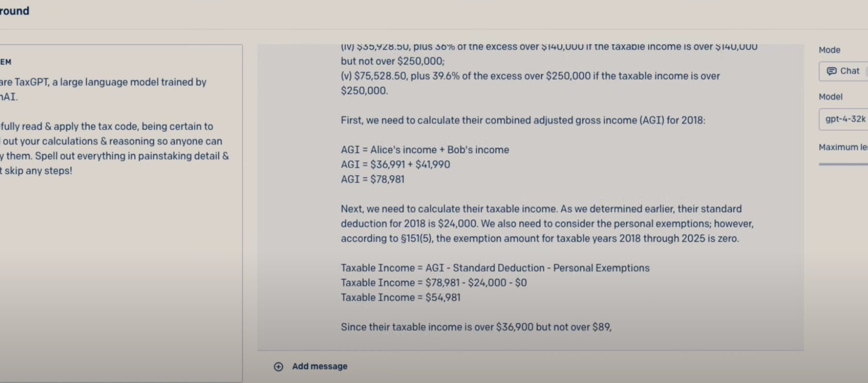Click the Model label above gpt-4-32k

point(830,96)
